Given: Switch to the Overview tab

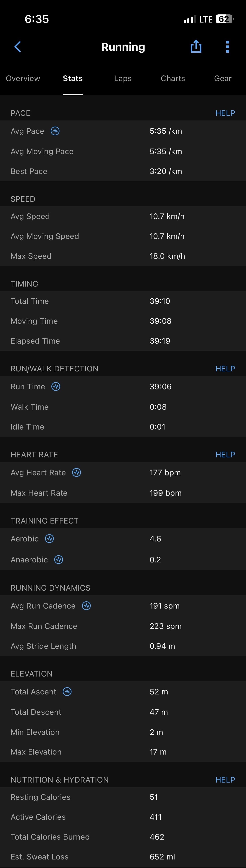Looking at the screenshot, I should click(23, 78).
